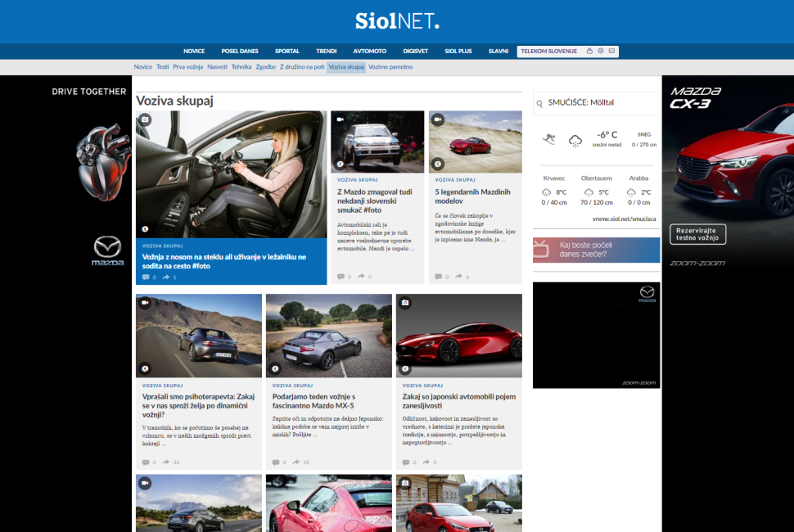Click share icon under Z Mazdo zmagoval article
The height and width of the screenshot is (532, 794).
click(x=361, y=277)
